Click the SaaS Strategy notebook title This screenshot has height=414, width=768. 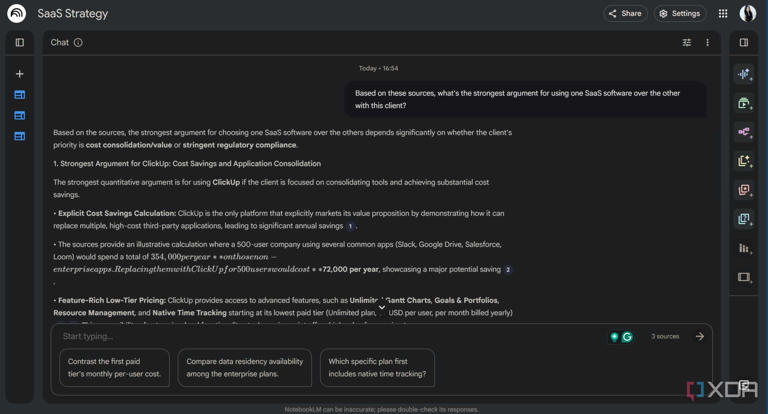[72, 14]
